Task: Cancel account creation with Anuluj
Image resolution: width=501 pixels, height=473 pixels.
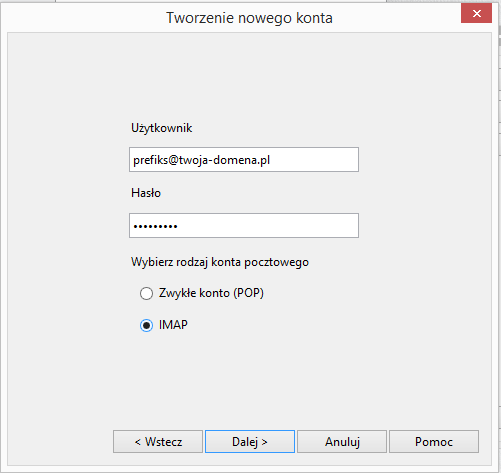Action: click(342, 442)
